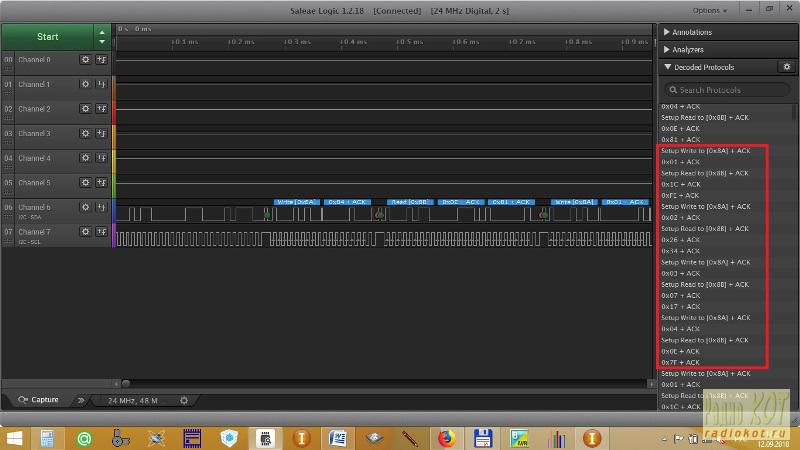This screenshot has height=450, width=800.
Task: Click the up arrow next to Start
Action: pyautogui.click(x=102, y=32)
